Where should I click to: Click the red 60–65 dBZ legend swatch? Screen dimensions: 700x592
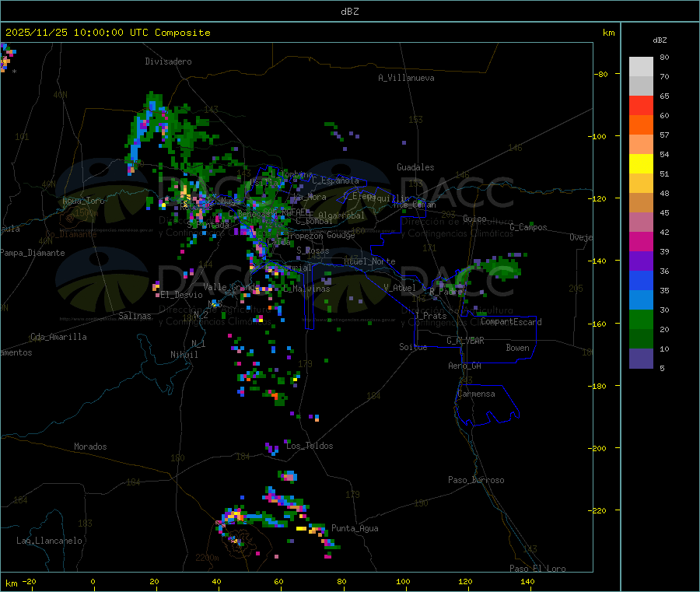click(641, 105)
